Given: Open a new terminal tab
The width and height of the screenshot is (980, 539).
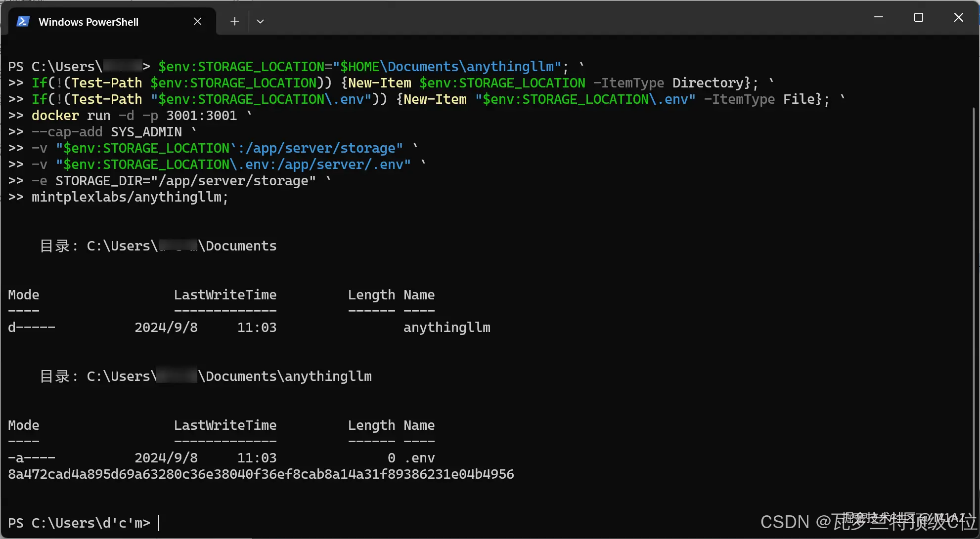Looking at the screenshot, I should tap(235, 21).
